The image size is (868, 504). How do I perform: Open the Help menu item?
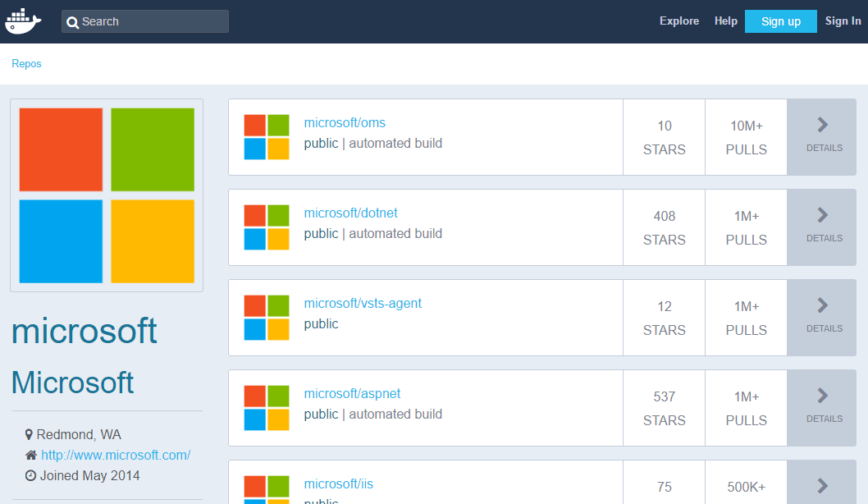(726, 21)
